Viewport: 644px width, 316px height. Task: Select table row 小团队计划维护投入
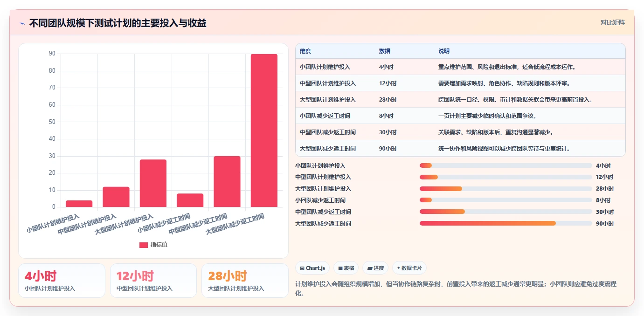pos(460,67)
